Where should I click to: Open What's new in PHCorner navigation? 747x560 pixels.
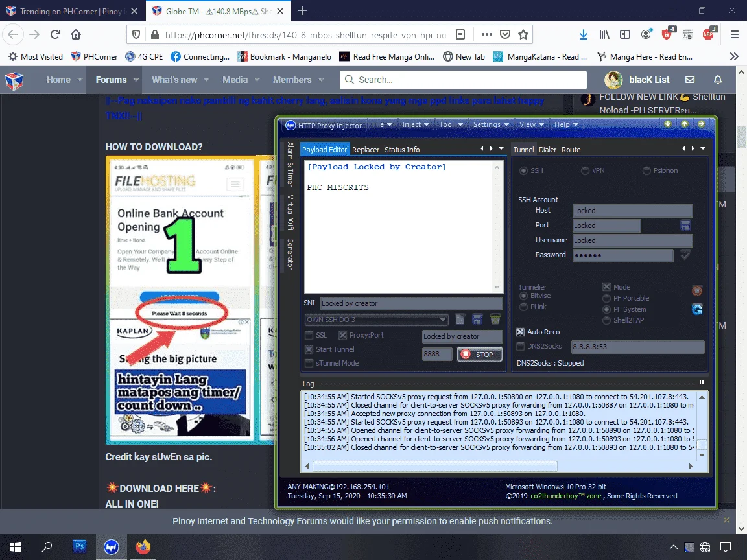[x=174, y=80]
